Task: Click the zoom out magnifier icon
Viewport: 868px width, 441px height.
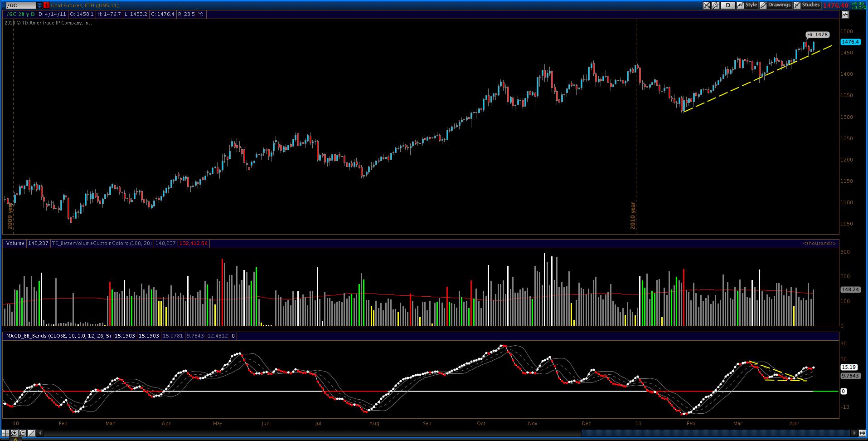Action: tap(23, 433)
